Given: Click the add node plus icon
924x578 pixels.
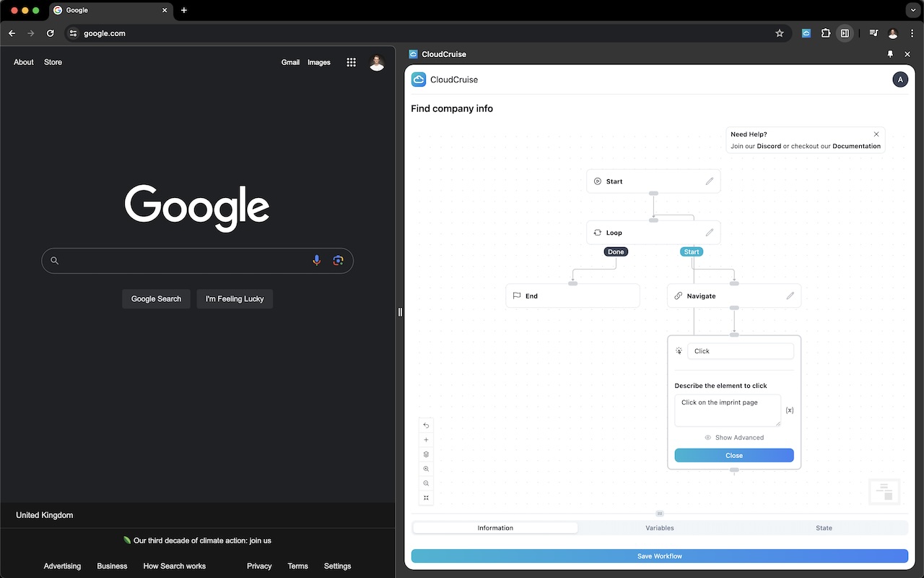Looking at the screenshot, I should tap(426, 439).
